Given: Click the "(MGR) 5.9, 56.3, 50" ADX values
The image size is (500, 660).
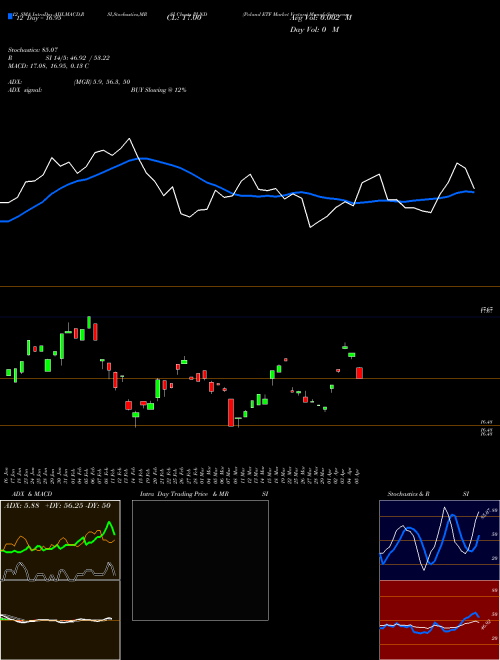Looking at the screenshot, I should click(102, 82).
